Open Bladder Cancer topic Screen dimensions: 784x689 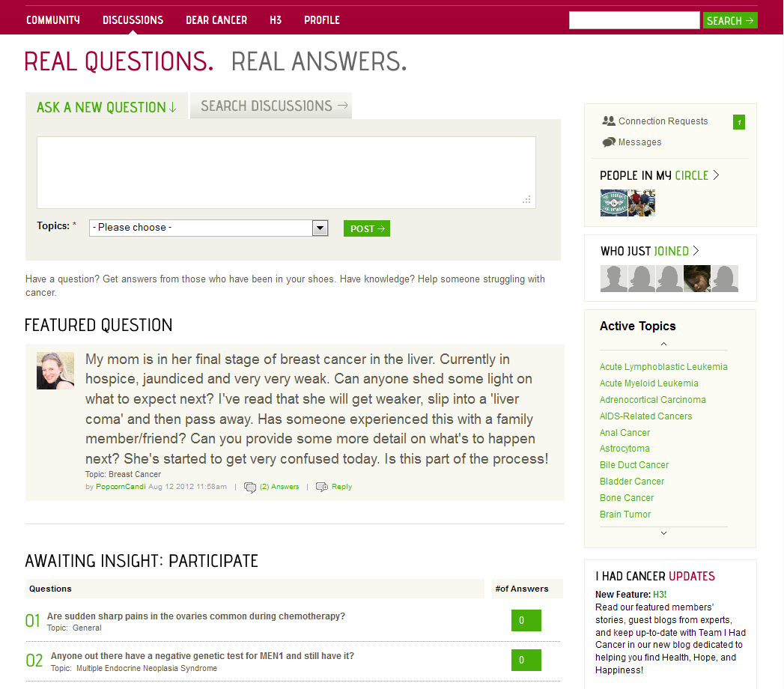632,482
